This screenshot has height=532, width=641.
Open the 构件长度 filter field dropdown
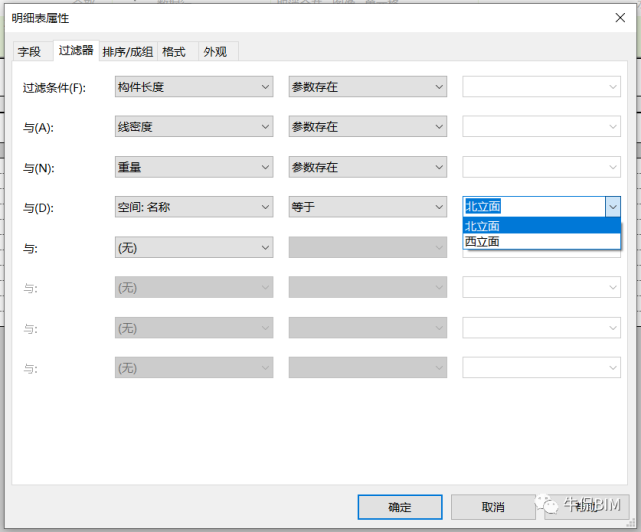click(194, 87)
